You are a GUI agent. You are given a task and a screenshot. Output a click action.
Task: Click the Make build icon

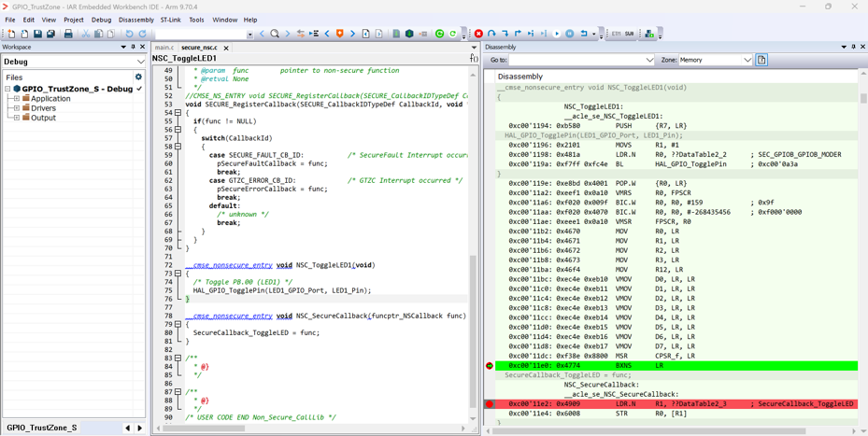tap(409, 34)
